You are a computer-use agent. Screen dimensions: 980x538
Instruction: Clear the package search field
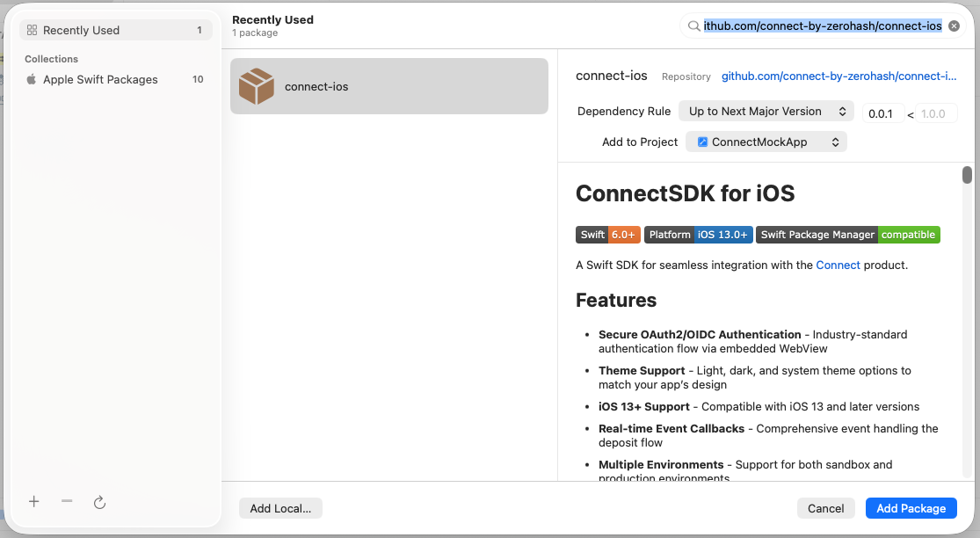[954, 26]
